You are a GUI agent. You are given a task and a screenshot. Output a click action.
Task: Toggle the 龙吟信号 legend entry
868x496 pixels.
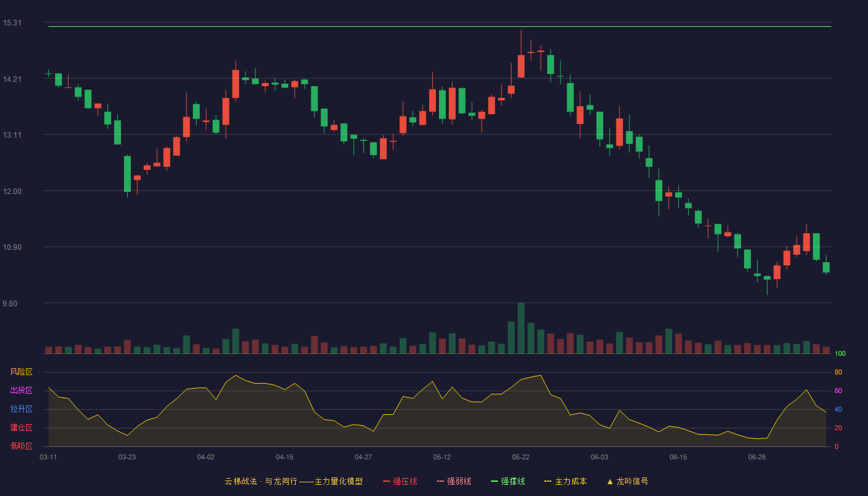627,481
